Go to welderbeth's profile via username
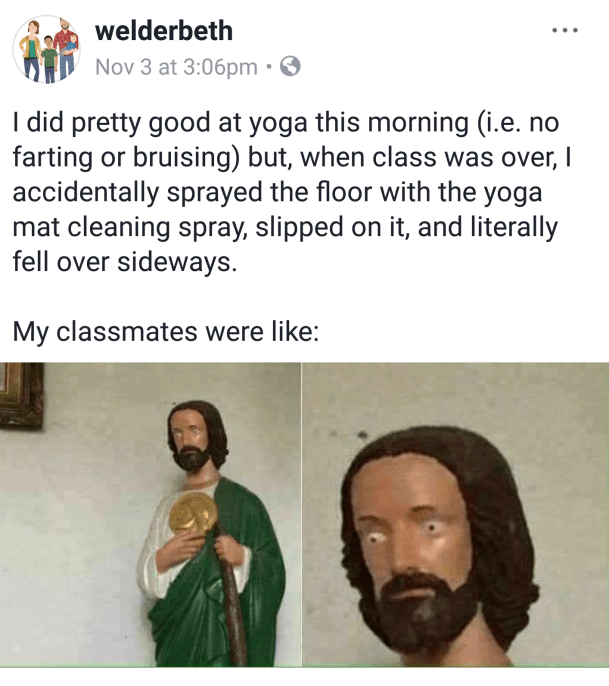Image resolution: width=609 pixels, height=686 pixels. pyautogui.click(x=164, y=31)
